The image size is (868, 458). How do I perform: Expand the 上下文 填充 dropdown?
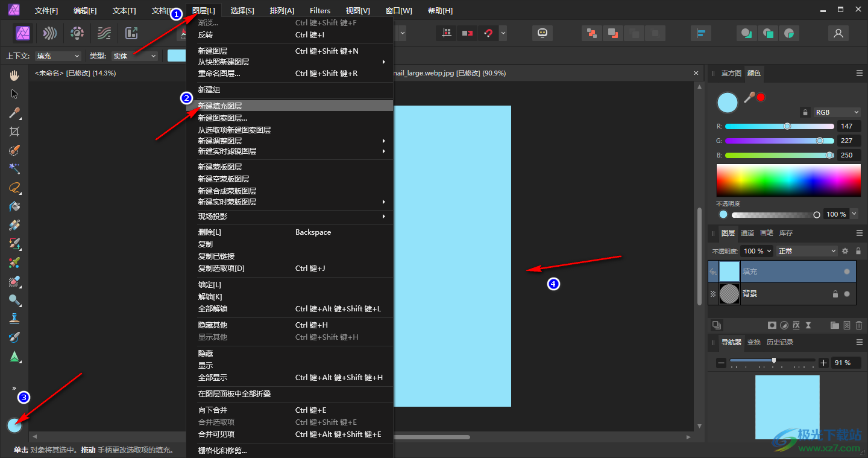click(58, 56)
